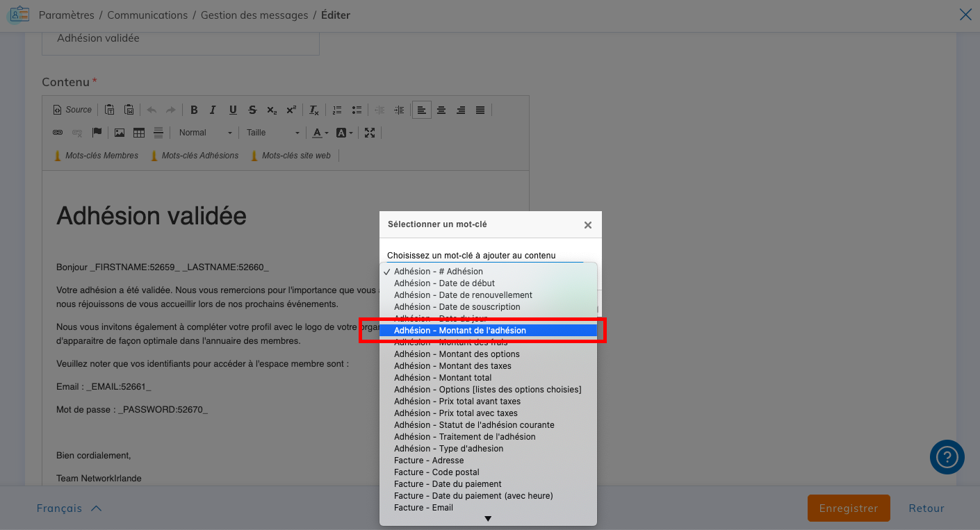Insert a table into the content
Screen dimensions: 980x530
click(139, 133)
